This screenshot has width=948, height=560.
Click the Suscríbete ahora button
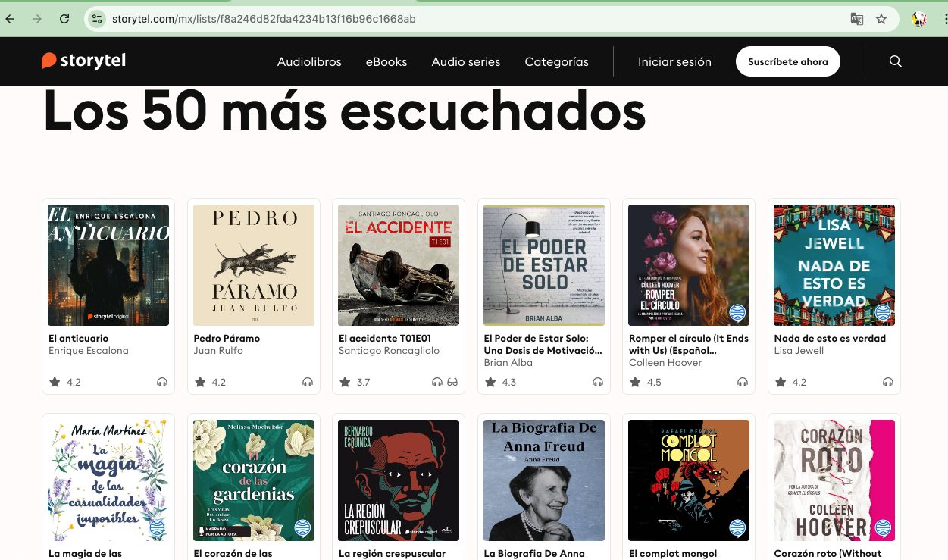tap(788, 61)
